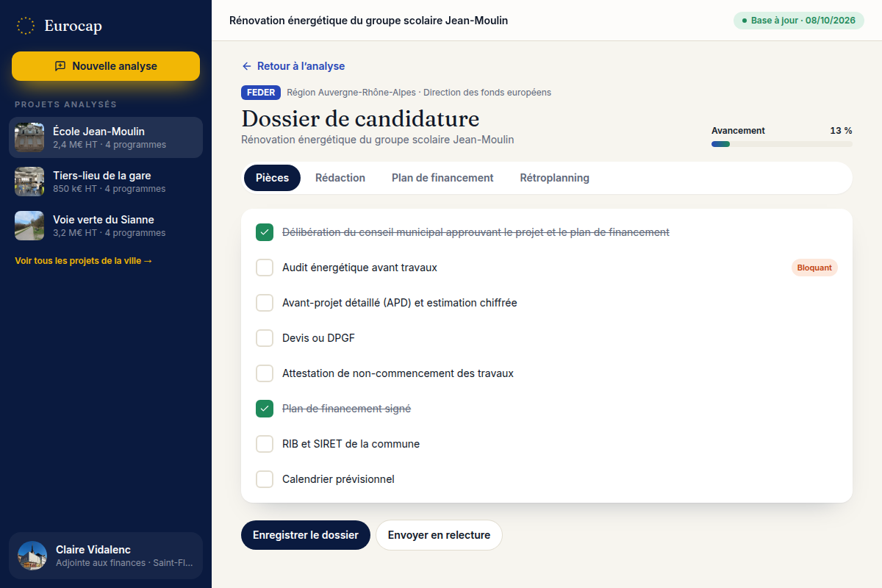Open the Plan de financement tab
Screen dimensions: 882x588
[442, 178]
